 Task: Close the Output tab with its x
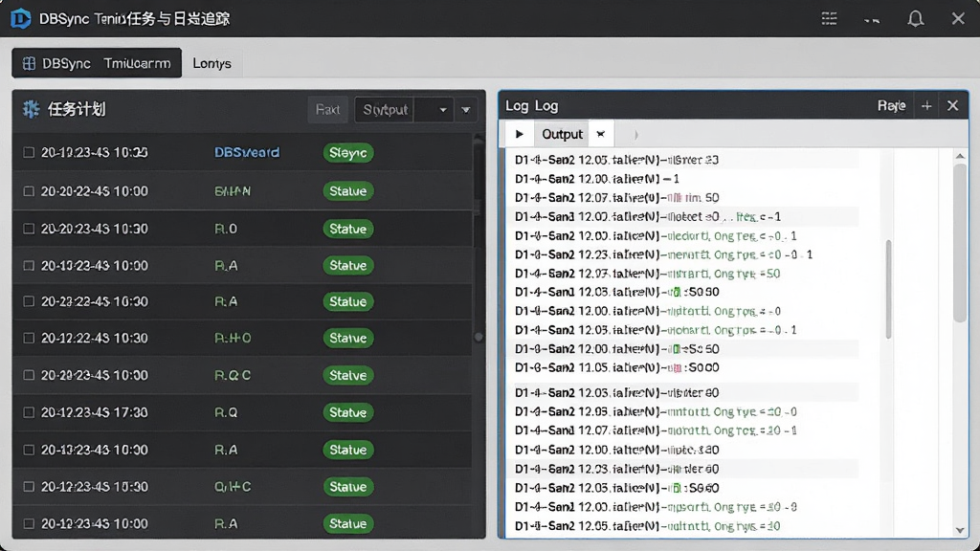pyautogui.click(x=601, y=134)
